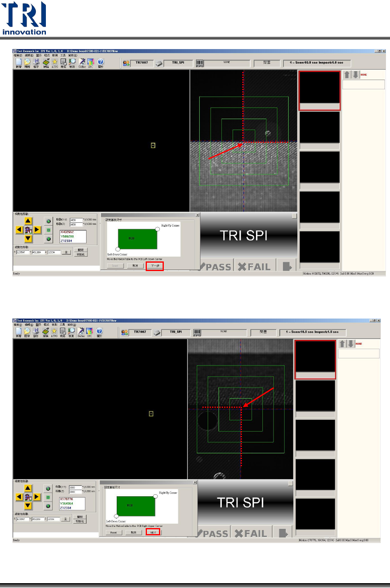Viewport: 390px width, 588px height.
Task: Open the 顯示 menu in upper screenshot
Action: coord(39,56)
